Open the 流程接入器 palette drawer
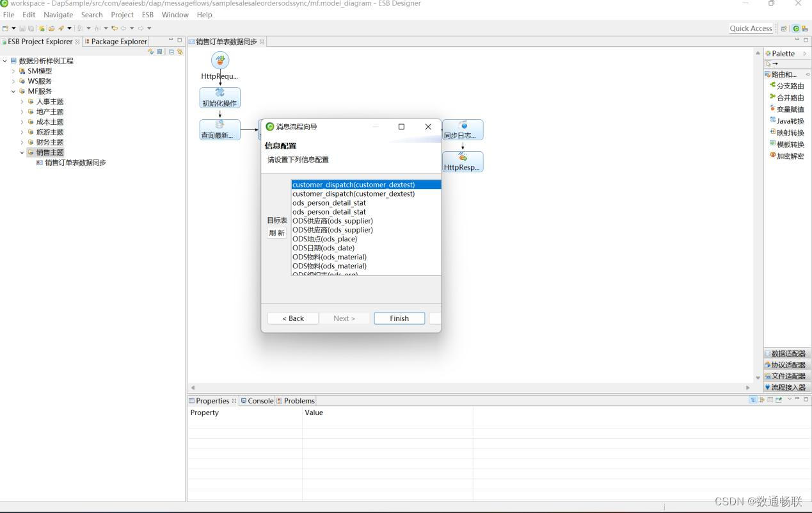This screenshot has height=513, width=812. pyautogui.click(x=787, y=387)
